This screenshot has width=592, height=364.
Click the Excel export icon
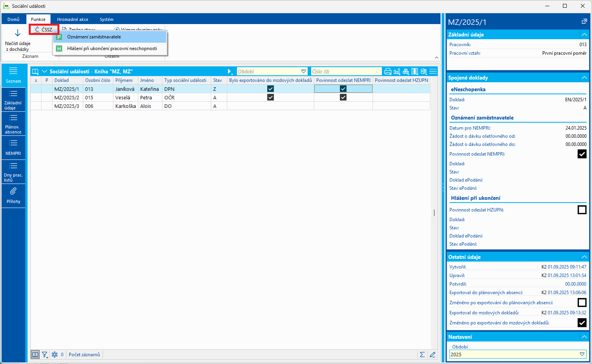424,71
